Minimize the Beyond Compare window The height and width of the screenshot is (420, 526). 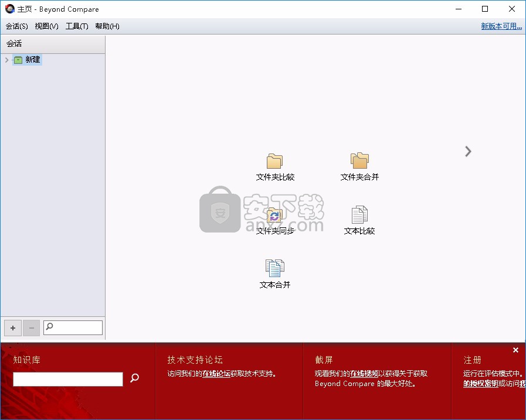(x=459, y=9)
